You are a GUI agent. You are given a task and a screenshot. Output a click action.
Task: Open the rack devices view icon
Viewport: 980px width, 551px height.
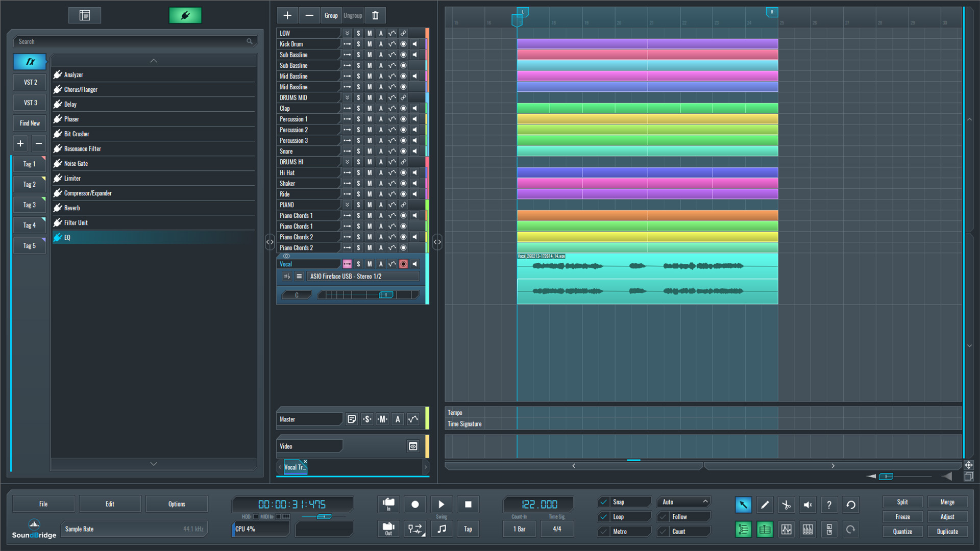(x=829, y=529)
